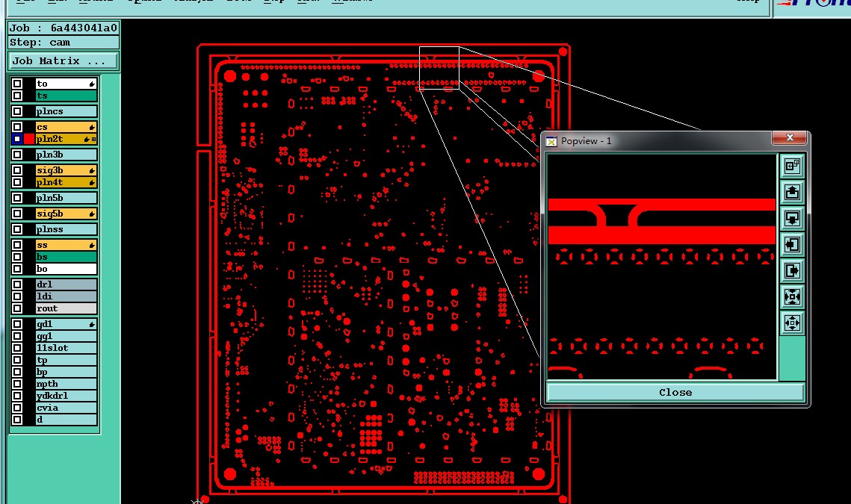Click the 'Job : 6a443041a0' label
The image size is (851, 504).
tap(63, 28)
